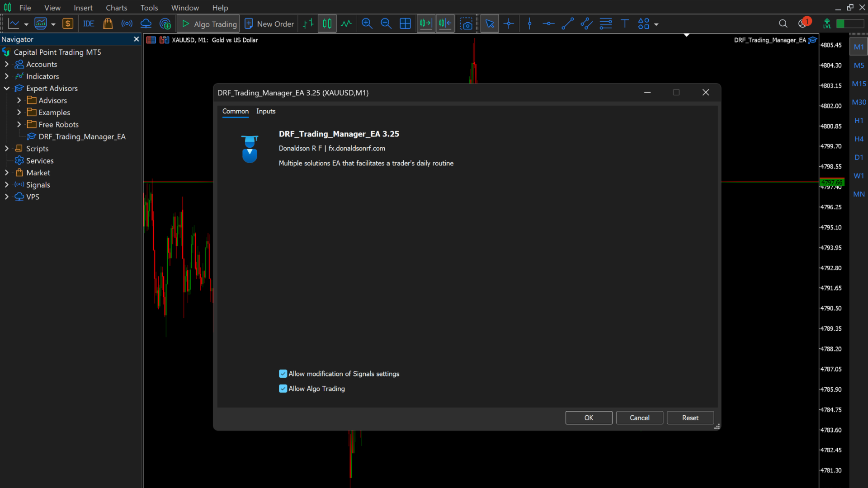The image size is (868, 488).
Task: Switch to the Inputs tab
Action: [265, 111]
